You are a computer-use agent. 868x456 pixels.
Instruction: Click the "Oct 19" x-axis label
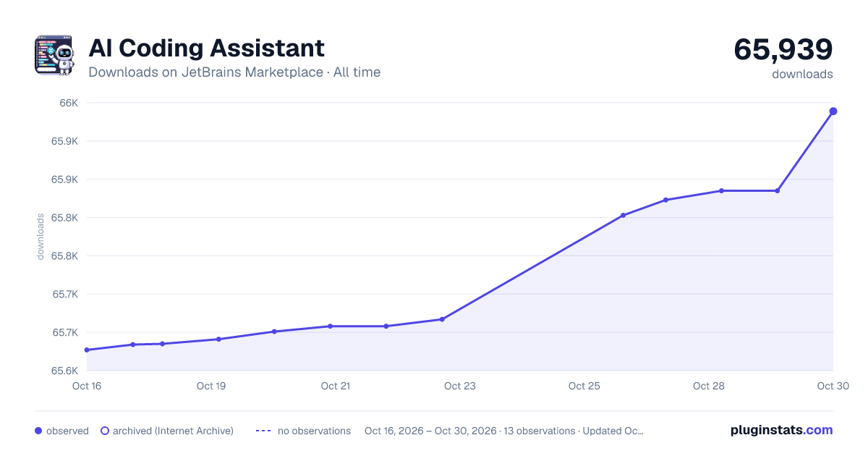[211, 386]
